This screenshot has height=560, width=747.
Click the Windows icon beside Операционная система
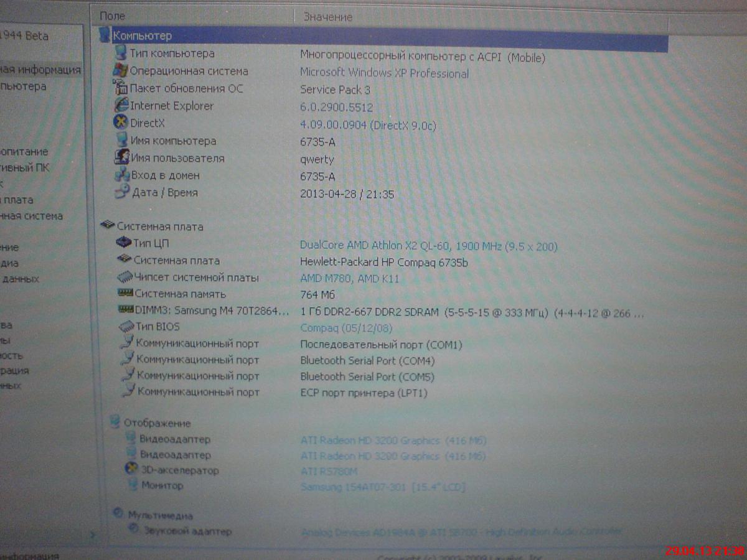pyautogui.click(x=120, y=71)
